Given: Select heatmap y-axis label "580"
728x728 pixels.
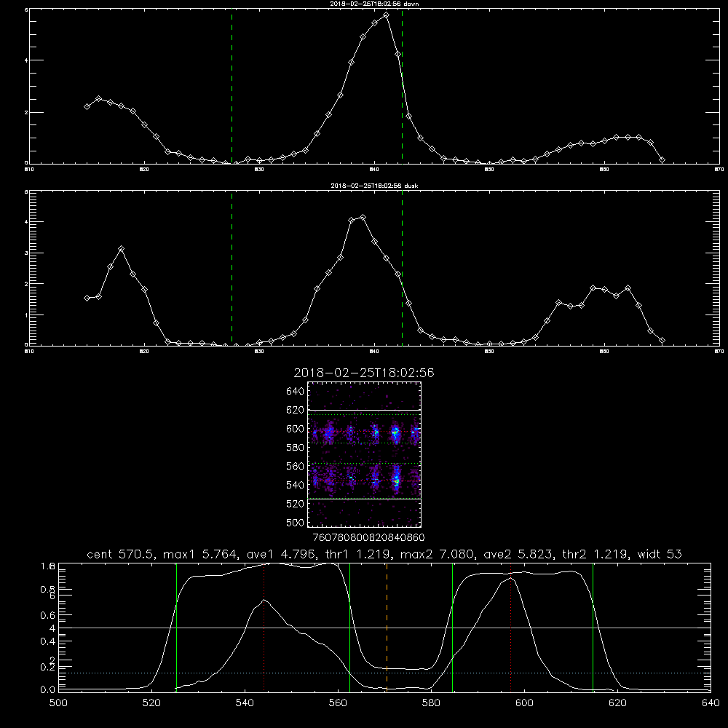Looking at the screenshot, I should pos(296,448).
